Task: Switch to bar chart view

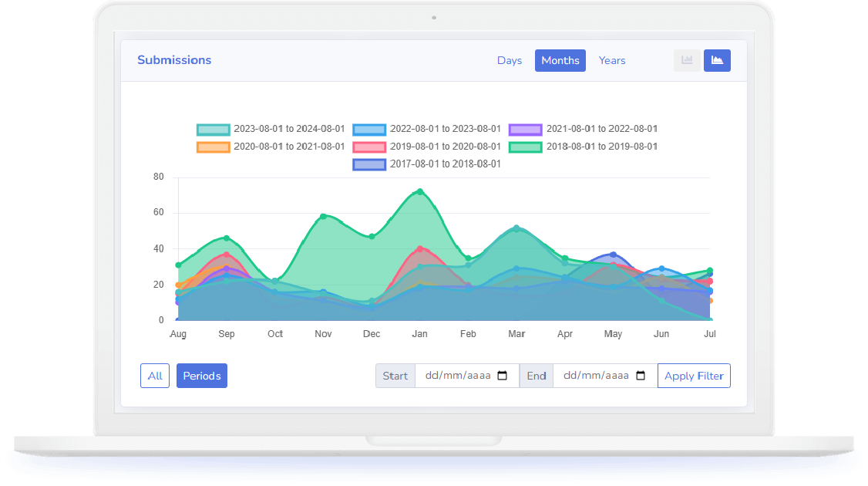Action: click(686, 60)
